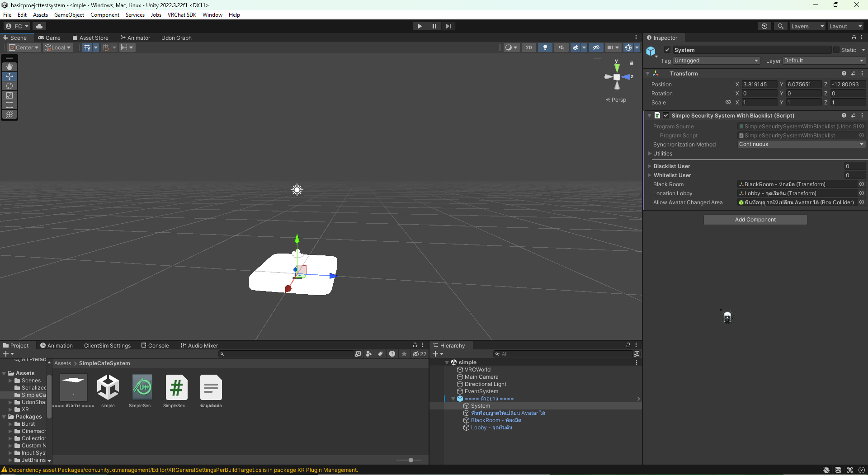Disable the Simple Security System script checkbox
This screenshot has height=475, width=868.
click(x=666, y=116)
